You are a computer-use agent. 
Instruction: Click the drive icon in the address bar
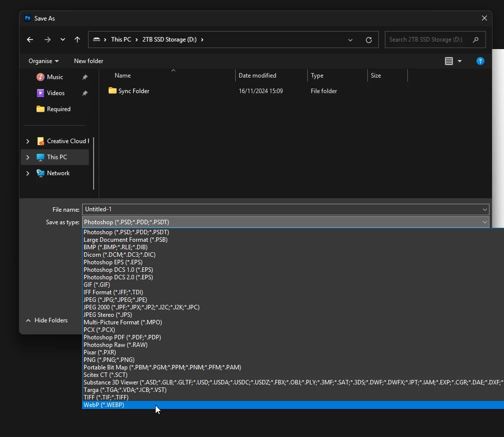pos(97,40)
